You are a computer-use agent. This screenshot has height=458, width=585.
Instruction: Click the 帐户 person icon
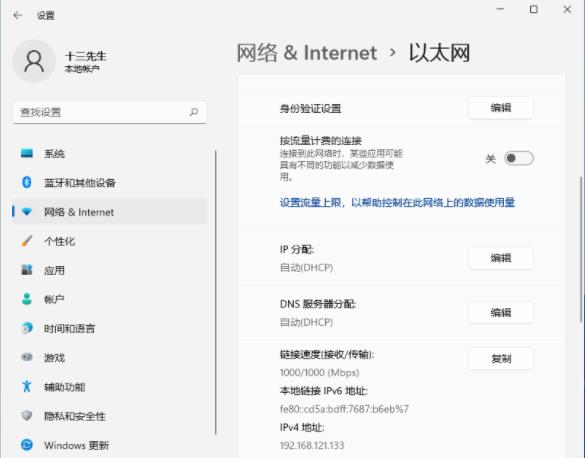click(x=27, y=299)
